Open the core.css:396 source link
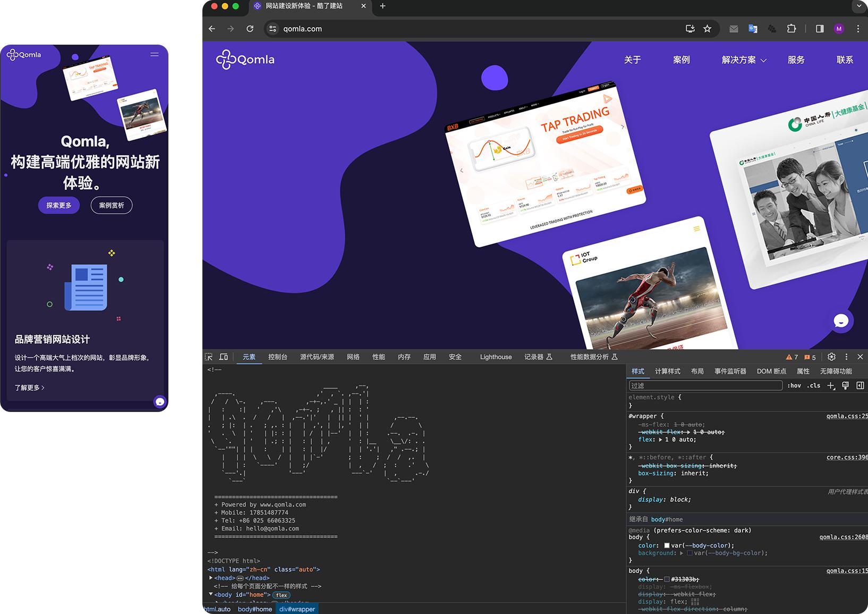The image size is (868, 614). tap(847, 457)
